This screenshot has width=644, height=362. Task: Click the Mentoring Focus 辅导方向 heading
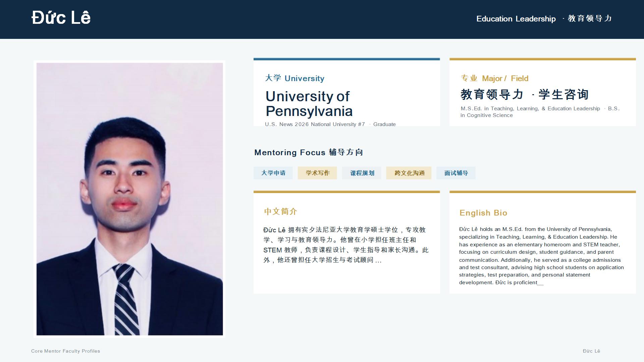click(x=309, y=153)
